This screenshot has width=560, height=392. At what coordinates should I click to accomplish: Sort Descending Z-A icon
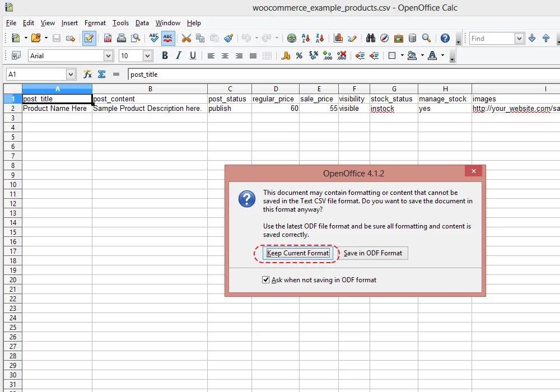click(320, 38)
